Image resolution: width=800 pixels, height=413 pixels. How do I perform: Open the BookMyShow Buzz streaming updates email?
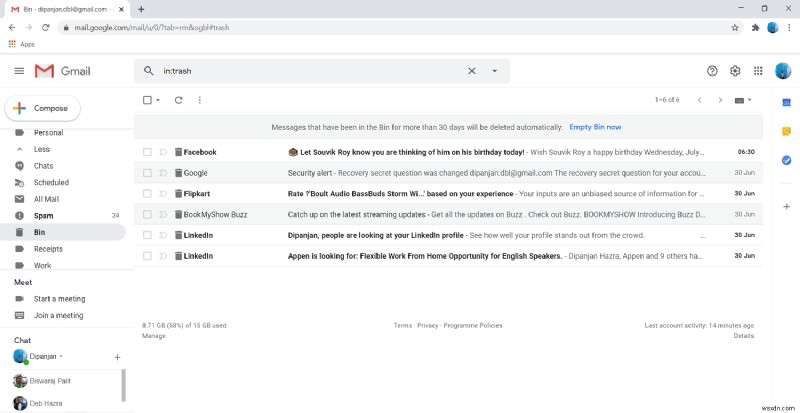pyautogui.click(x=448, y=214)
